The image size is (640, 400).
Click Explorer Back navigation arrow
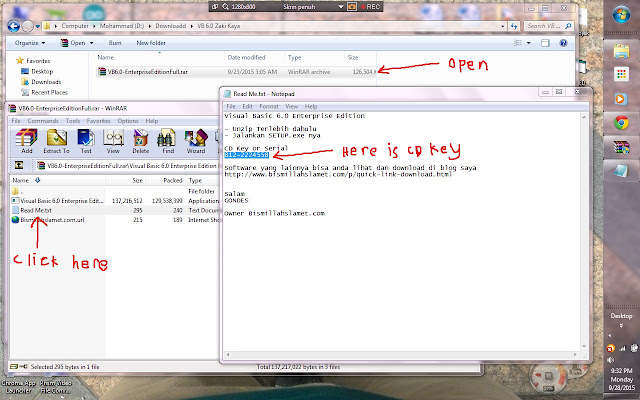(x=13, y=26)
